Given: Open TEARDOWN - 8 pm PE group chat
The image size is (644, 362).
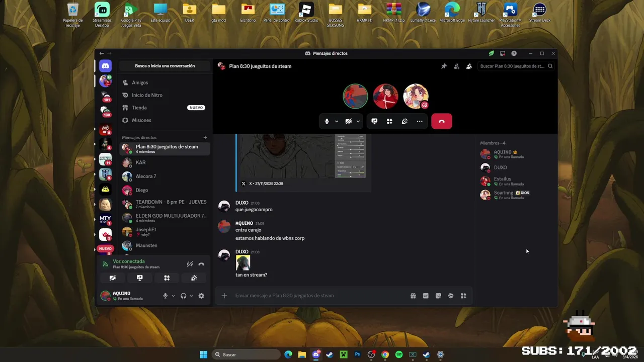Looking at the screenshot, I should pyautogui.click(x=165, y=204).
